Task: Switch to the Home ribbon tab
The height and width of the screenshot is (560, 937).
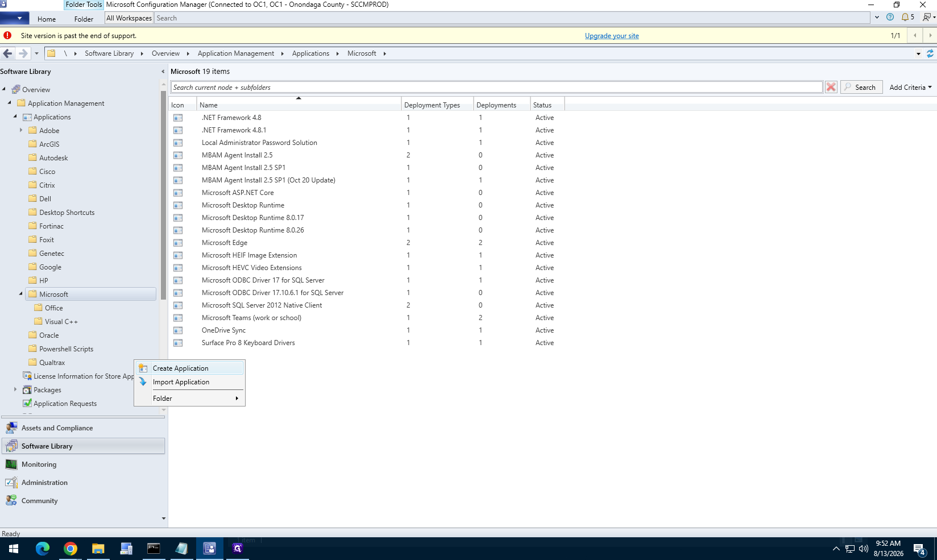Action: pos(47,19)
